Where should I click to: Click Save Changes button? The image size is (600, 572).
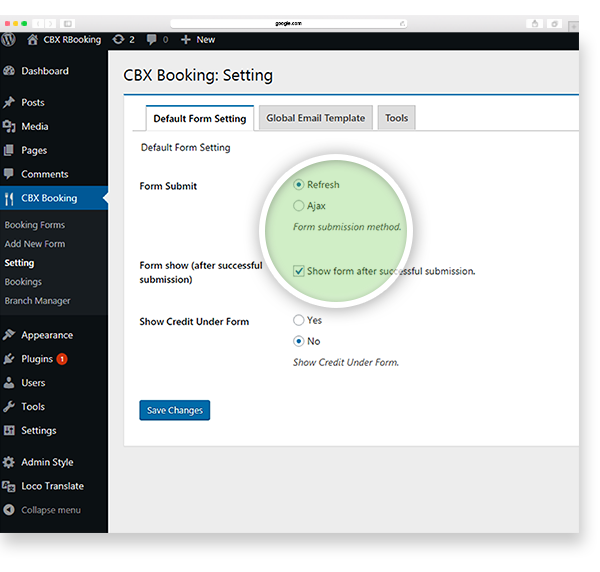(x=174, y=410)
